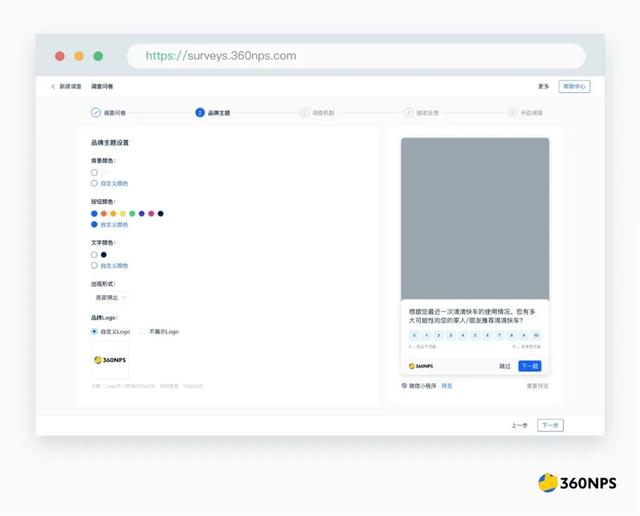Click the 调查问卷 step checkmark icon
640x516 pixels.
96,113
